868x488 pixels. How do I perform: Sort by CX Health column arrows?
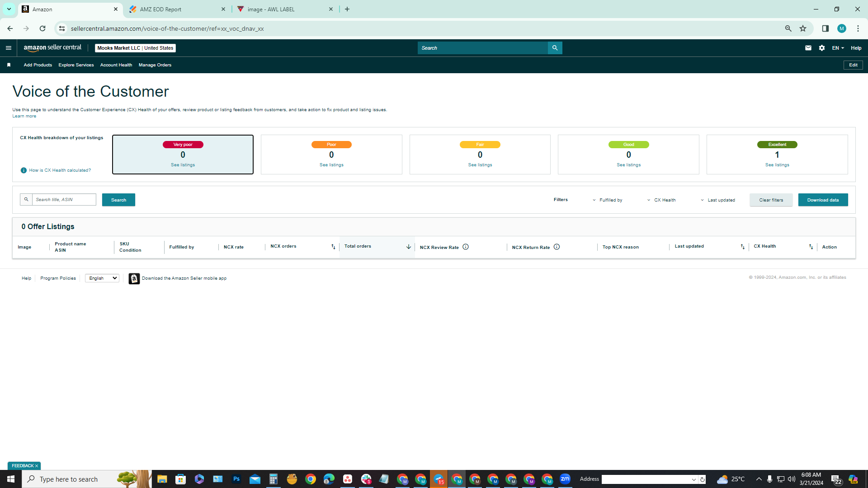coord(811,247)
